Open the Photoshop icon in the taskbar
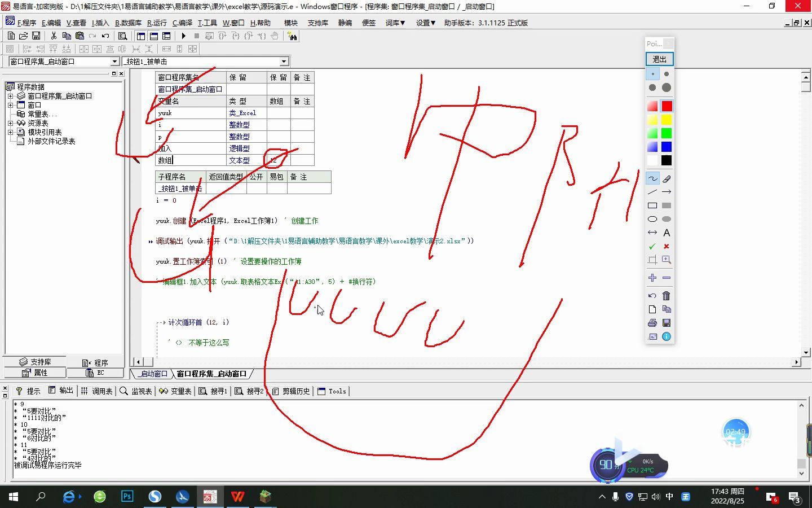This screenshot has width=812, height=508. (127, 496)
